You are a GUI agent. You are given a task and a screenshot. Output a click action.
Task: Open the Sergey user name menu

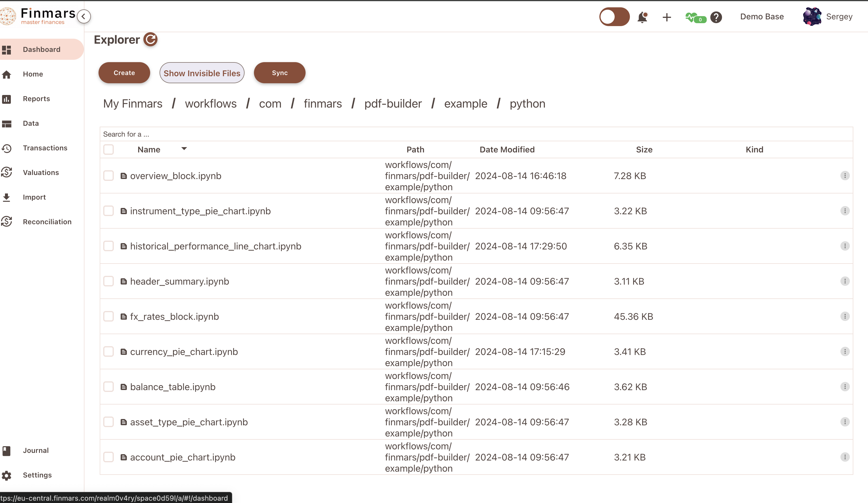839,16
